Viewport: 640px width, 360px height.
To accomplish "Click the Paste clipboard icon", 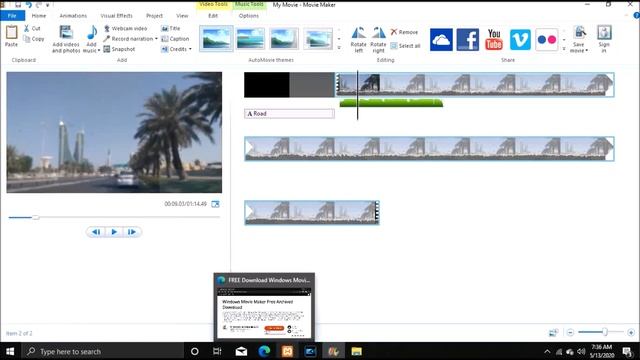I will (11, 33).
